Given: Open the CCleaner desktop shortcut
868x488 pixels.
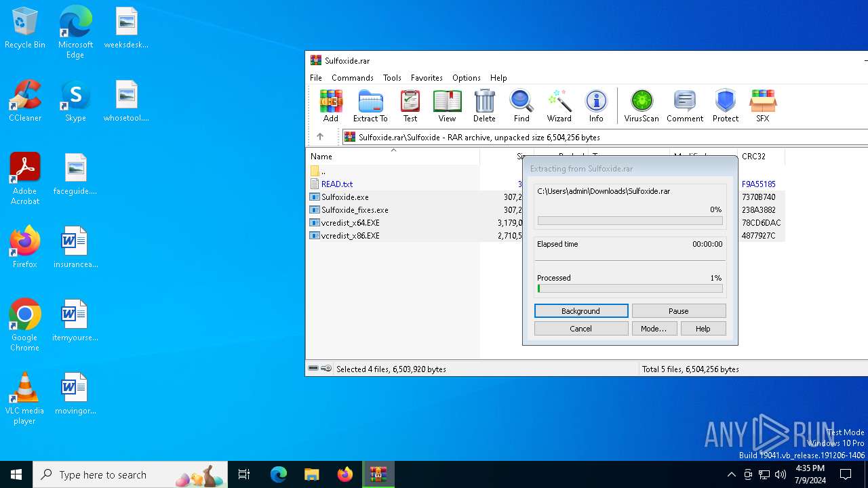Looking at the screenshot, I should (x=25, y=102).
